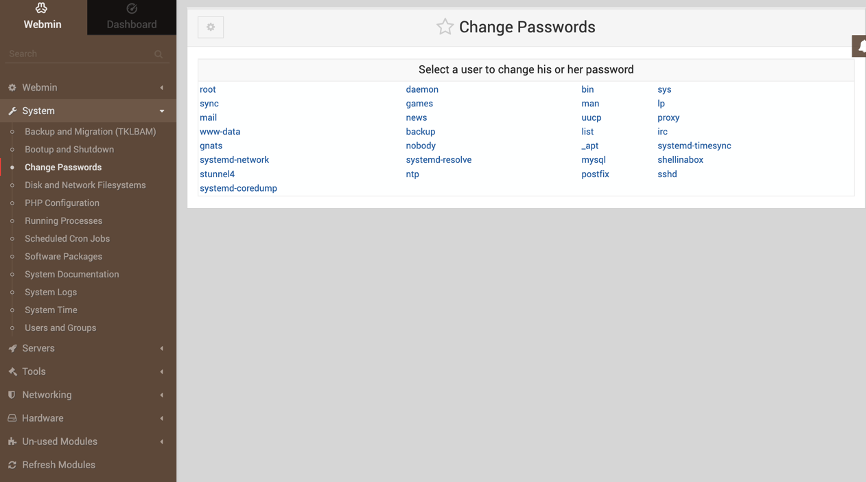Expand the Hardware category arrow
The height and width of the screenshot is (482, 866).
(x=162, y=418)
